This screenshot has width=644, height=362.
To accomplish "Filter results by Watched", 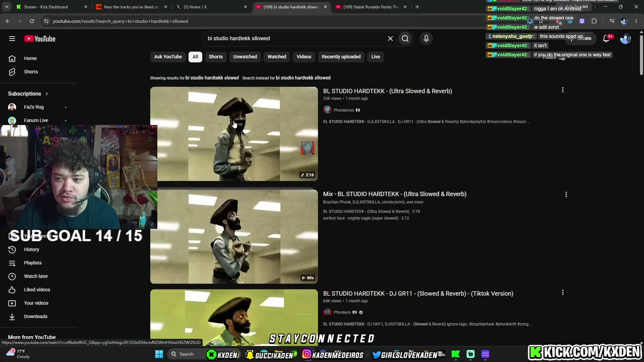I will 277,57.
